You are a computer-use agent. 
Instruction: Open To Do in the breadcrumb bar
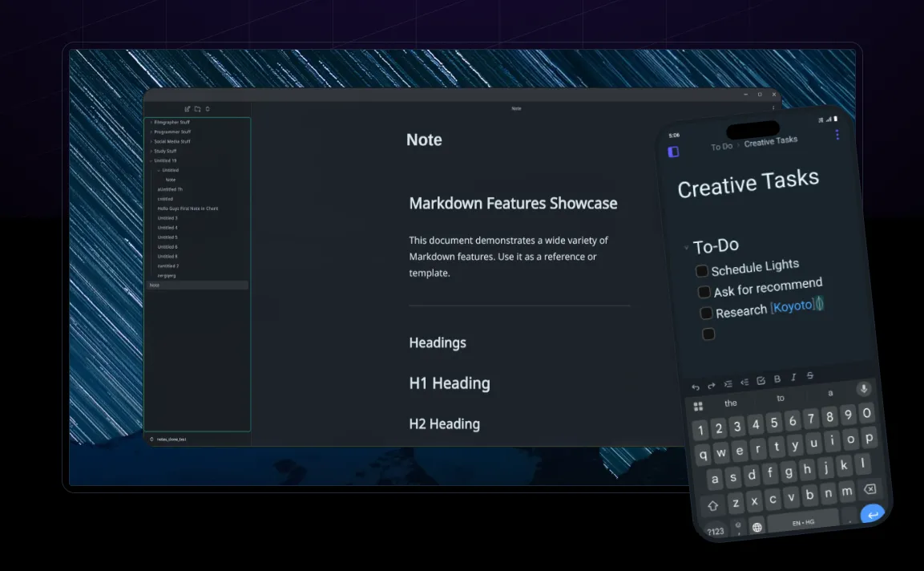pos(721,146)
